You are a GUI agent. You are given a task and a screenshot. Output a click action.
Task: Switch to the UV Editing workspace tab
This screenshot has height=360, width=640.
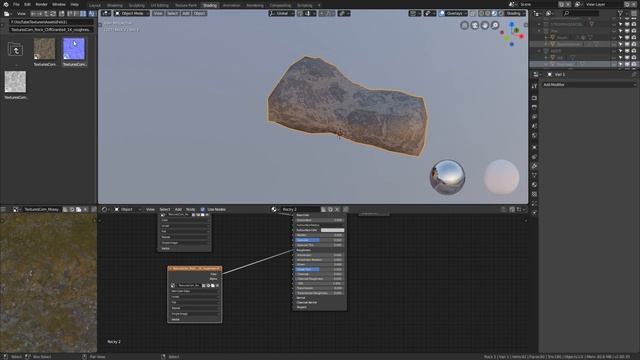tap(159, 5)
